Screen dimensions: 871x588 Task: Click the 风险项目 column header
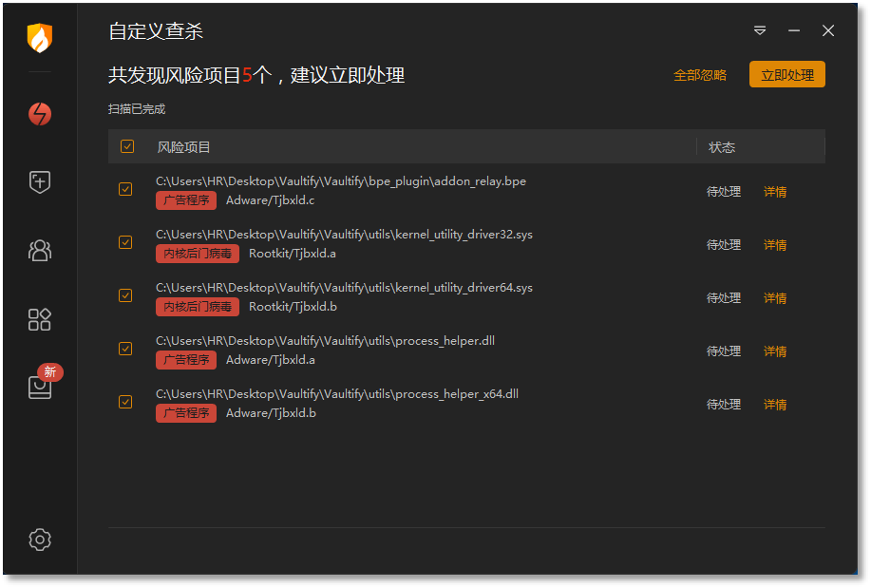click(183, 147)
